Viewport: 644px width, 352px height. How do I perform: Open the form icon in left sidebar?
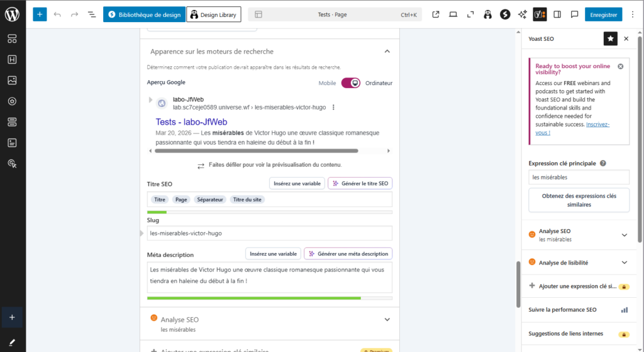click(13, 143)
